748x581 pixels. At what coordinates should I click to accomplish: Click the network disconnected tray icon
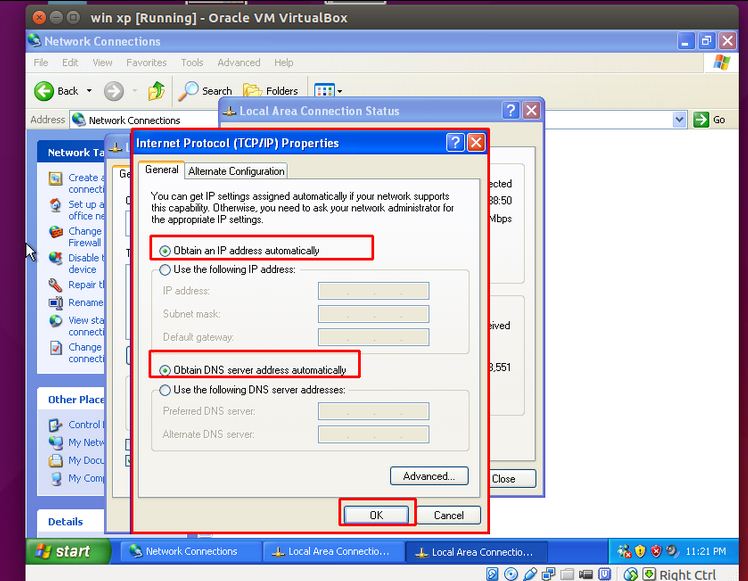pos(624,551)
